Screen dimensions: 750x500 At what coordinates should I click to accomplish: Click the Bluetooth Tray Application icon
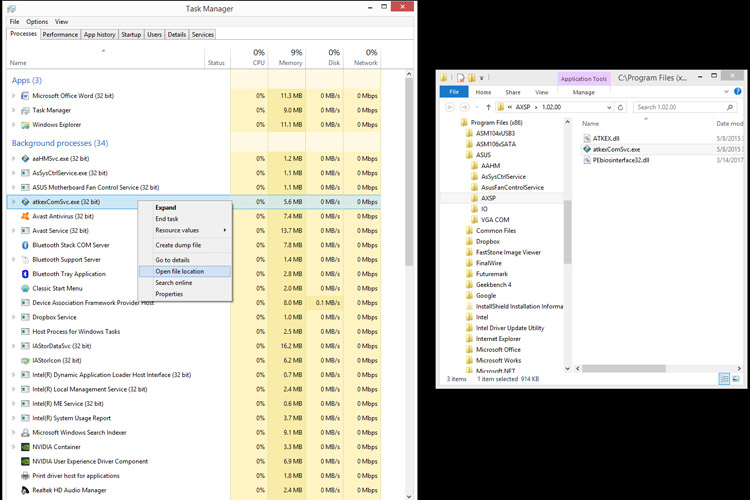click(x=25, y=274)
